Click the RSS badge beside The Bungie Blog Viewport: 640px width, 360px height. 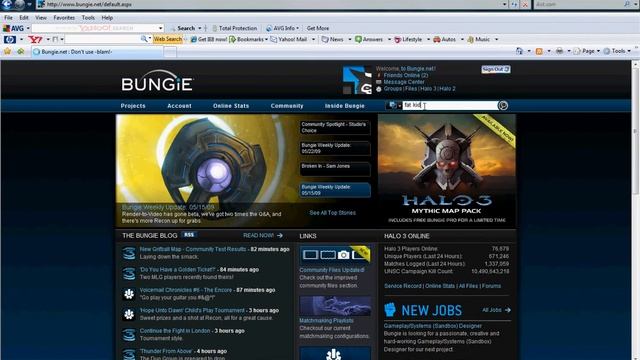point(189,235)
